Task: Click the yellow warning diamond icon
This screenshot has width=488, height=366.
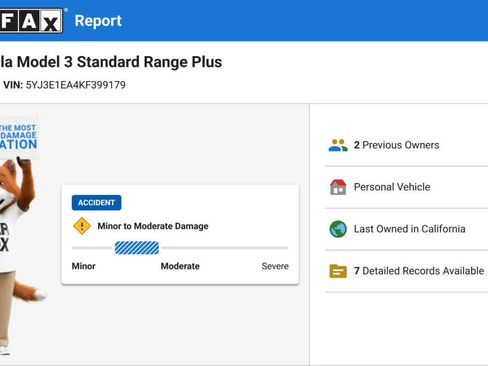Action: [82, 226]
